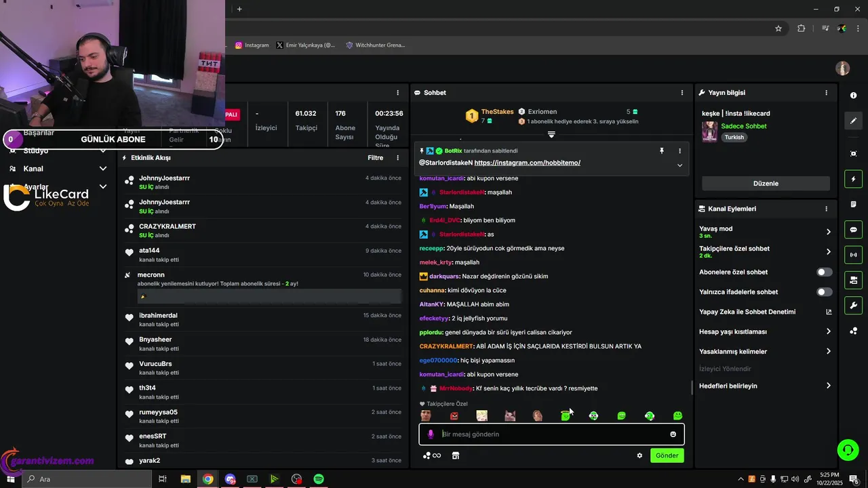The width and height of the screenshot is (868, 488).
Task: Toggle Yalnızca ifadelerle sohbet switch
Action: click(x=824, y=292)
